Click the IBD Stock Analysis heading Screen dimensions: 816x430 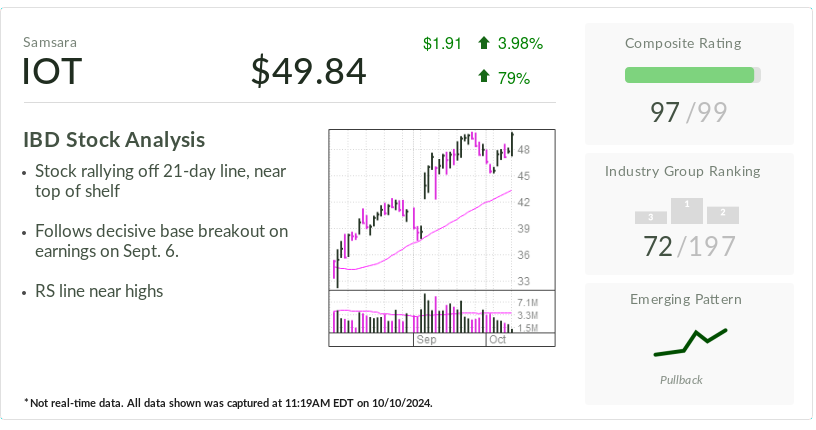(x=114, y=139)
